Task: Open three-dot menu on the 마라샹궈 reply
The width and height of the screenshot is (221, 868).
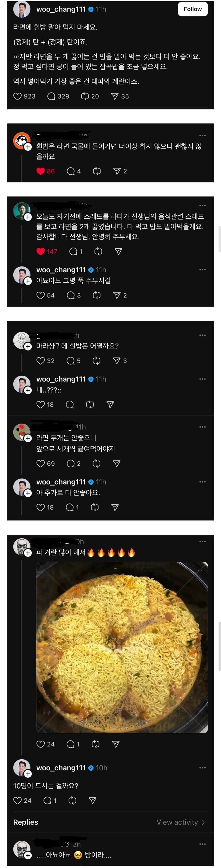Action: 202,335
